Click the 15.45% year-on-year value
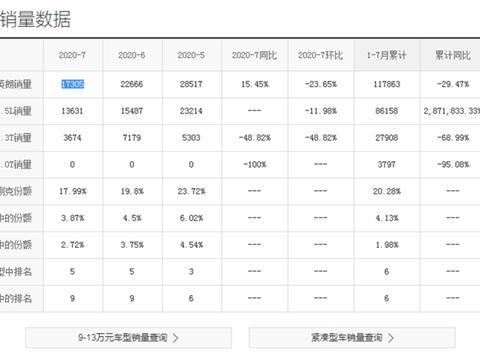The image size is (480, 360). [255, 84]
